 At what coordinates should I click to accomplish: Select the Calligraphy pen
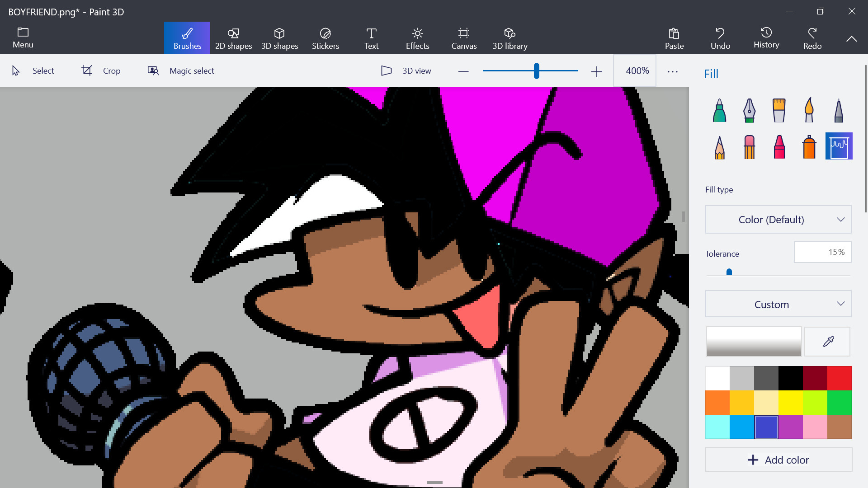(749, 110)
